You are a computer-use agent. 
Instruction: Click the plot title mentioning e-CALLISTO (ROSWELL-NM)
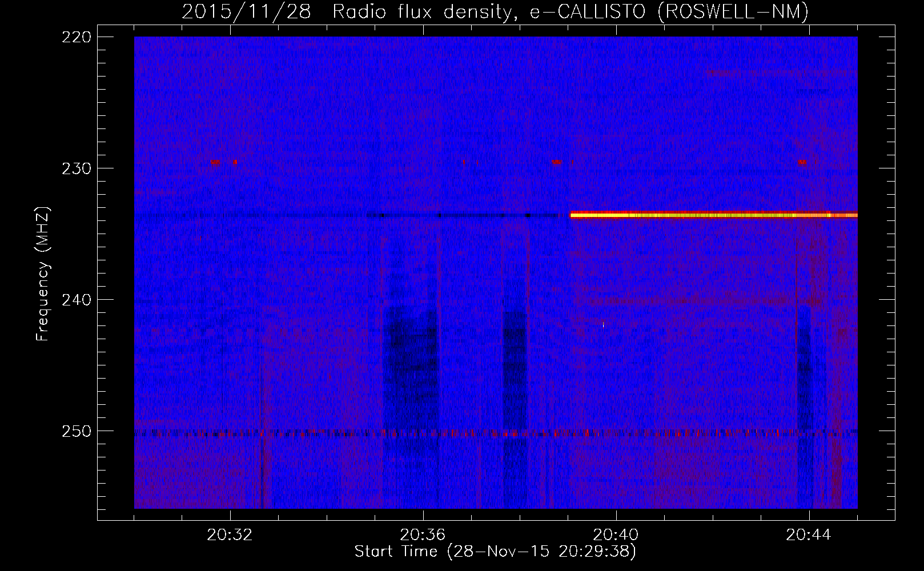495,11
